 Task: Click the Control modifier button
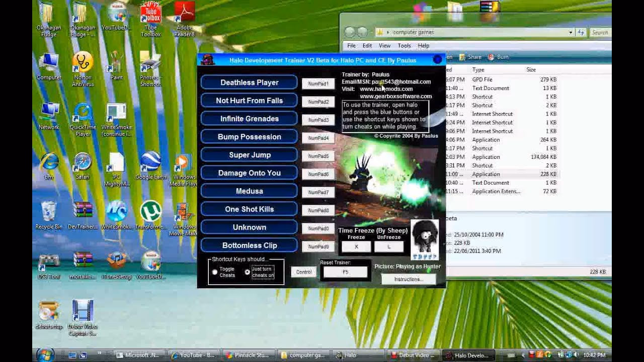pyautogui.click(x=303, y=272)
